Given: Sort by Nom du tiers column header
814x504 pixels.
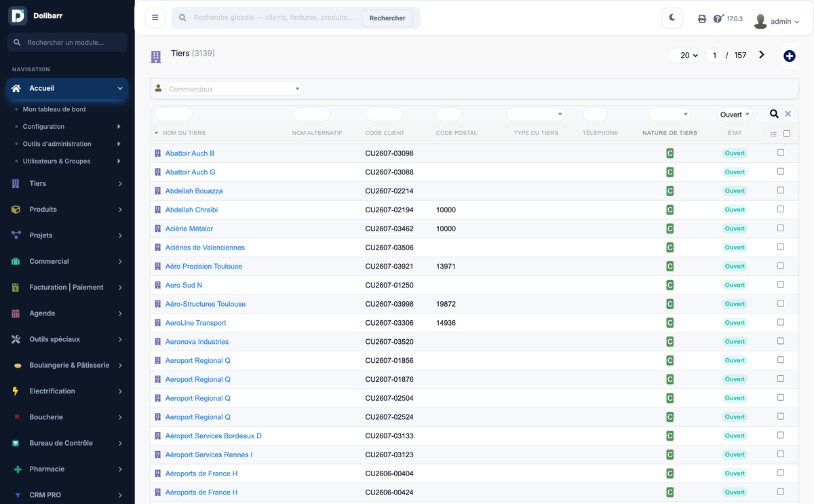Looking at the screenshot, I should pyautogui.click(x=184, y=133).
